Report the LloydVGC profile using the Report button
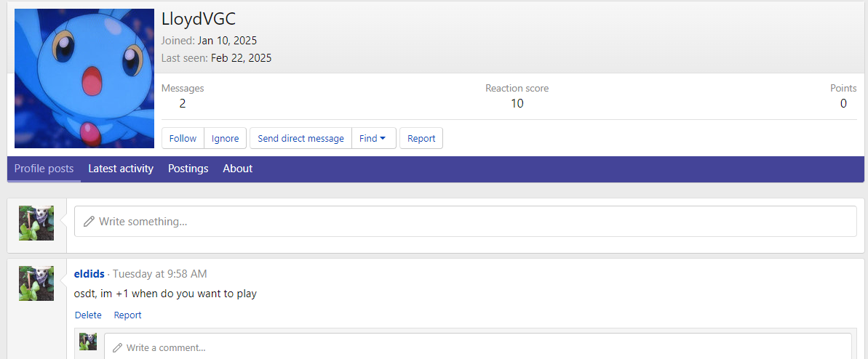Screen dimensions: 868x359 421,138
